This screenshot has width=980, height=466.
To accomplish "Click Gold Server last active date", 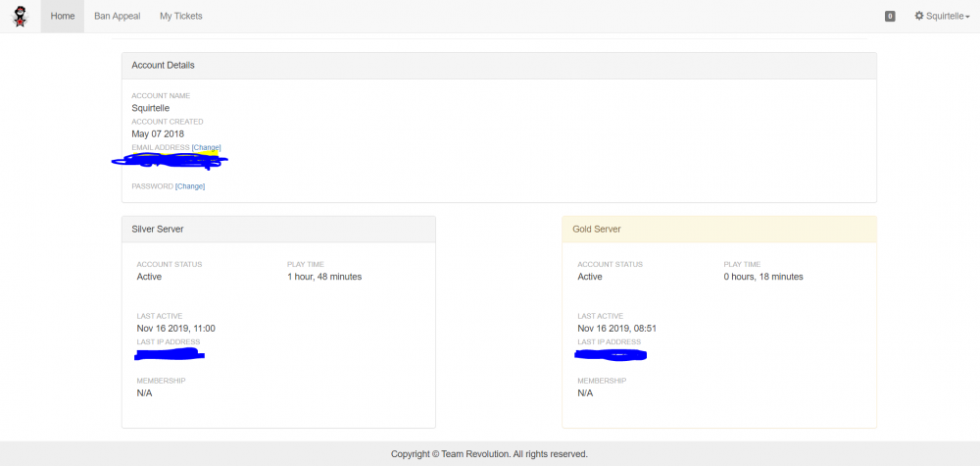I will coord(617,329).
